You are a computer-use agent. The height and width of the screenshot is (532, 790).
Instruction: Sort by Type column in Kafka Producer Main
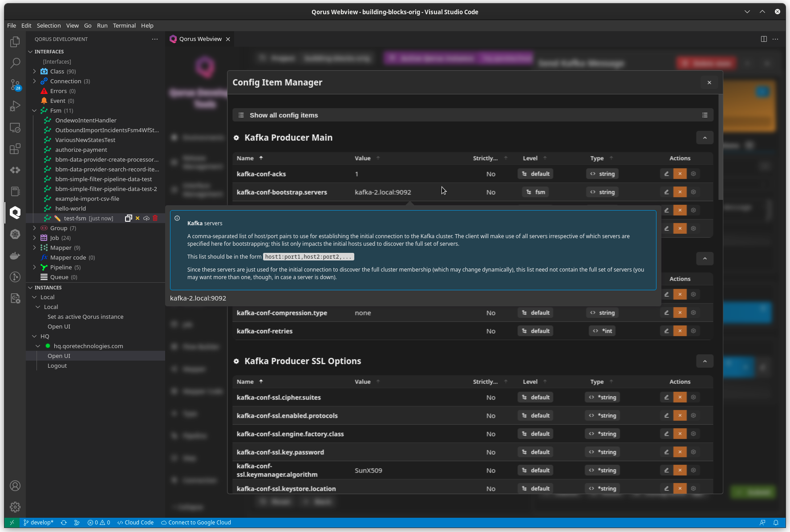(x=601, y=158)
